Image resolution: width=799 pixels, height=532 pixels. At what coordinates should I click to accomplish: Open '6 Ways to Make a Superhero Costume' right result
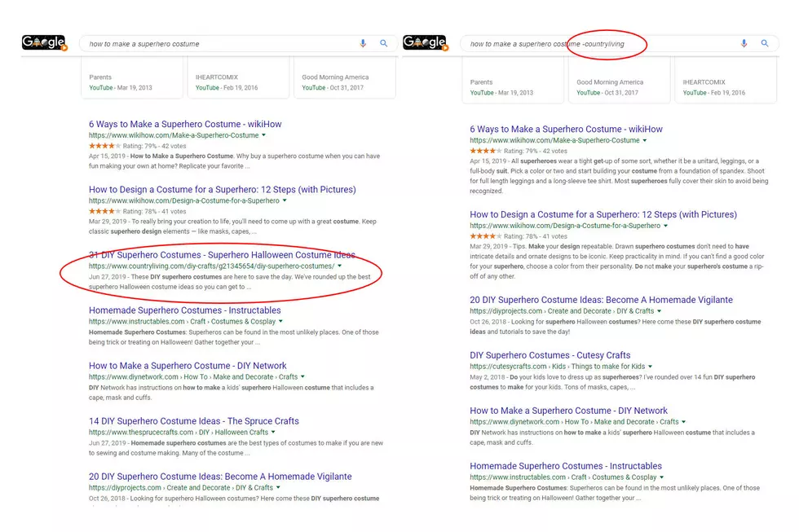(x=566, y=130)
